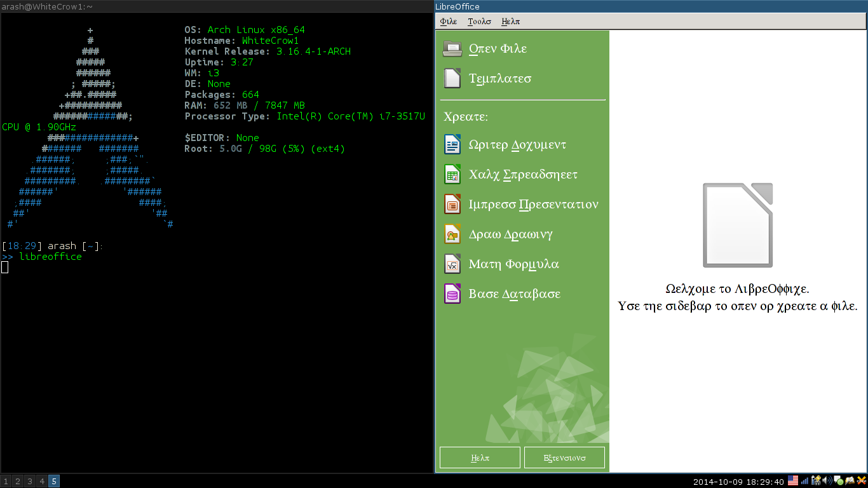Click the Extensions button (Εξτενσιονσ)
The image size is (868, 488).
564,457
